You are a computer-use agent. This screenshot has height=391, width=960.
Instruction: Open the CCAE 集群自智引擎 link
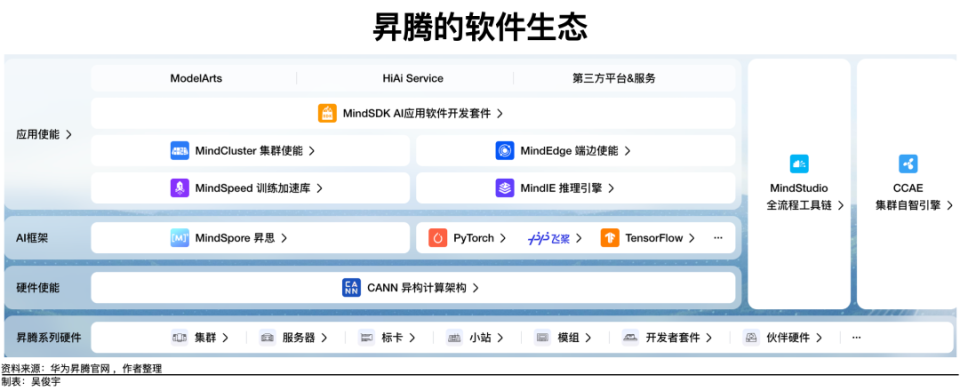coord(908,197)
